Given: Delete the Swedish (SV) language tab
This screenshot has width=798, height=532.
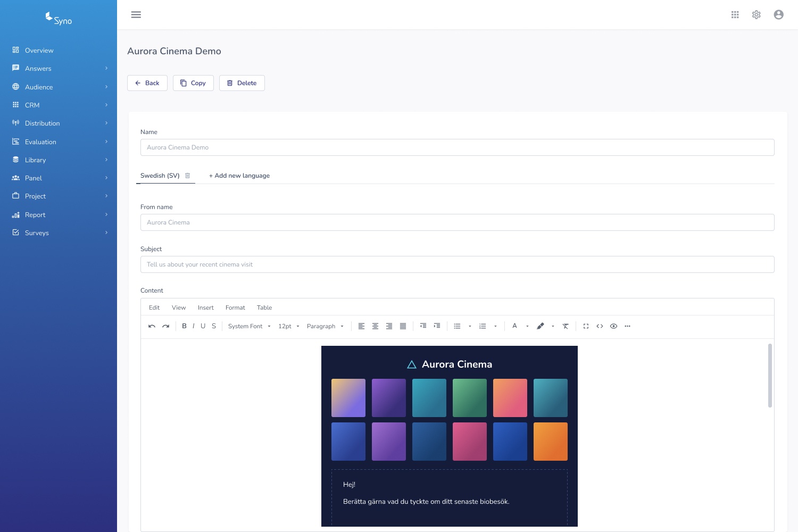Looking at the screenshot, I should (x=187, y=176).
